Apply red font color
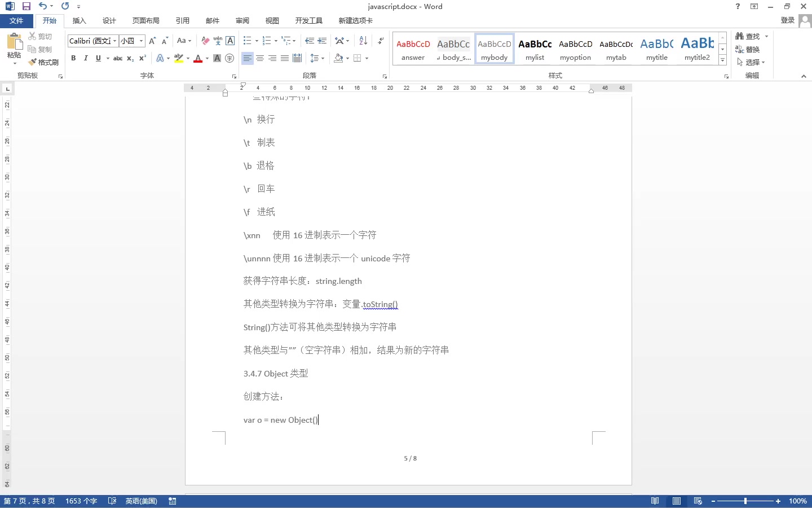The width and height of the screenshot is (812, 508). pyautogui.click(x=198, y=58)
